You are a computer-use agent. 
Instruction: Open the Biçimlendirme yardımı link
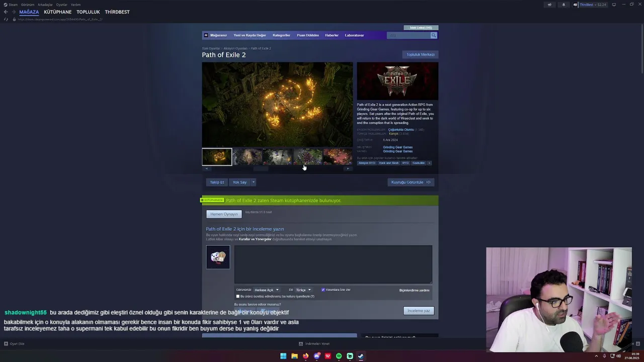pyautogui.click(x=414, y=290)
